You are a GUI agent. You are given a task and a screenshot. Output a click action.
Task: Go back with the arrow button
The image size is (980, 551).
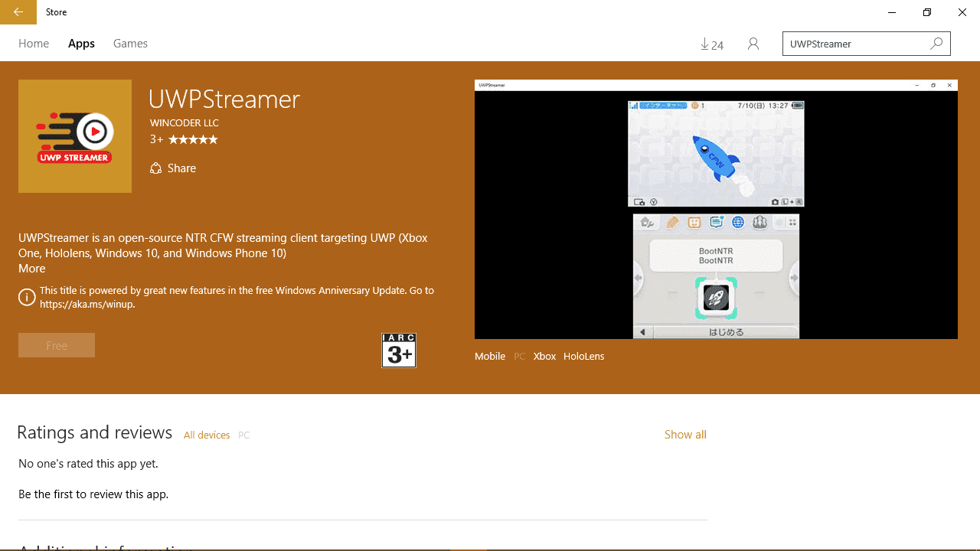click(x=18, y=12)
